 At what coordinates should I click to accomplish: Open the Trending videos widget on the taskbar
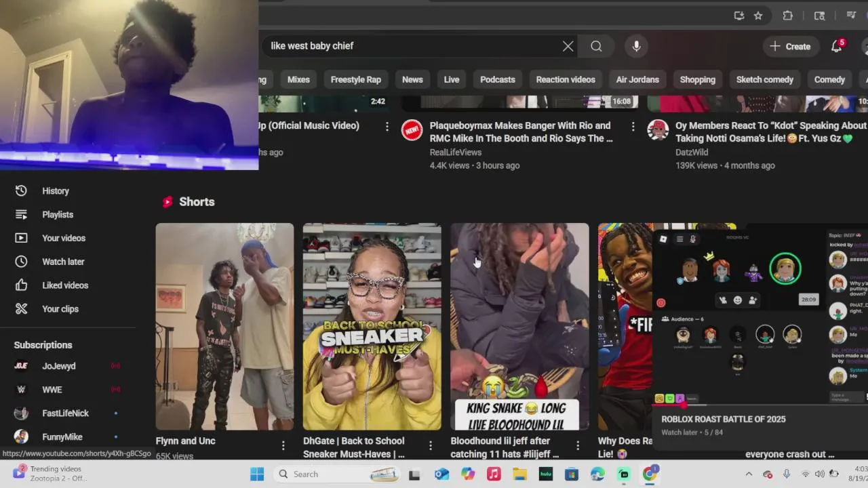(52, 474)
